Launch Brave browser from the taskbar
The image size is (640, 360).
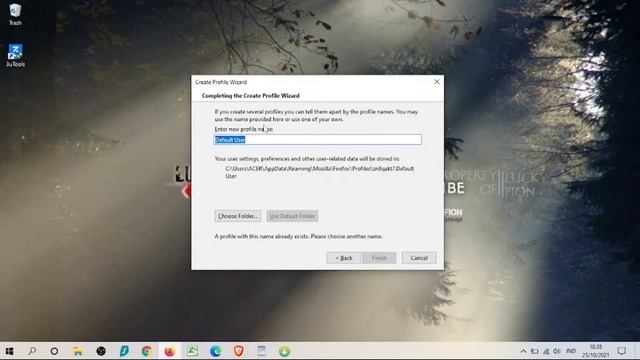click(x=239, y=351)
